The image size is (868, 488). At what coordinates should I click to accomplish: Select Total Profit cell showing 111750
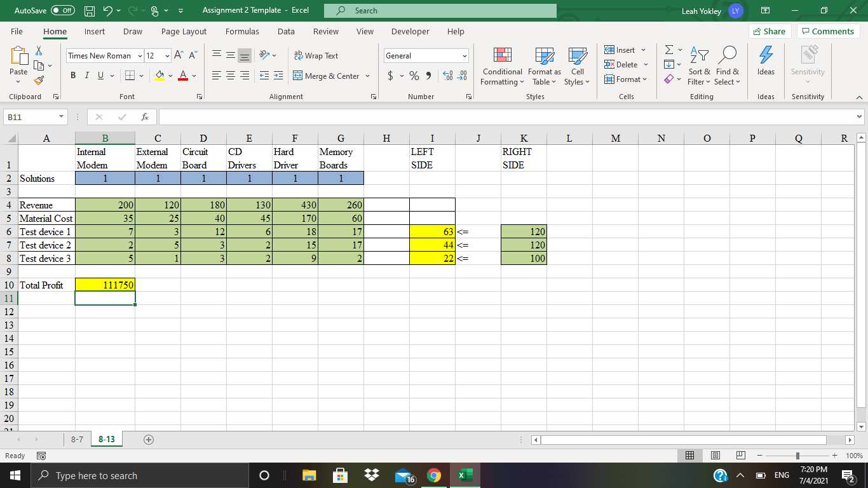pos(105,285)
